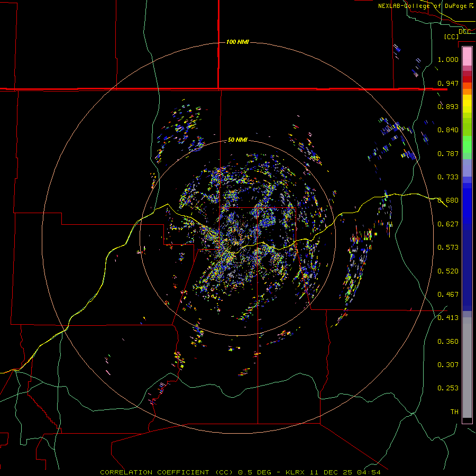Select the [CC] label above color bar

tap(452, 36)
